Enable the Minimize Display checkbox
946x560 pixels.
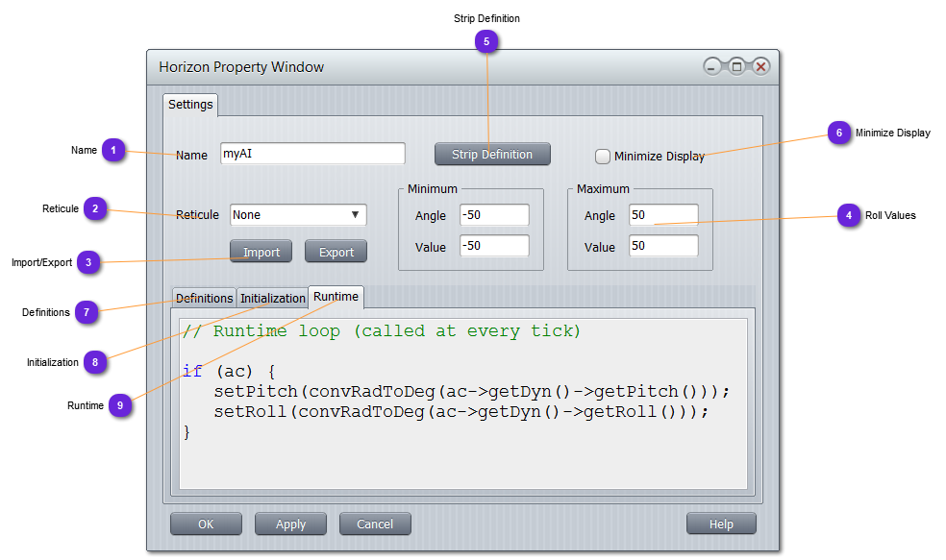[x=603, y=156]
